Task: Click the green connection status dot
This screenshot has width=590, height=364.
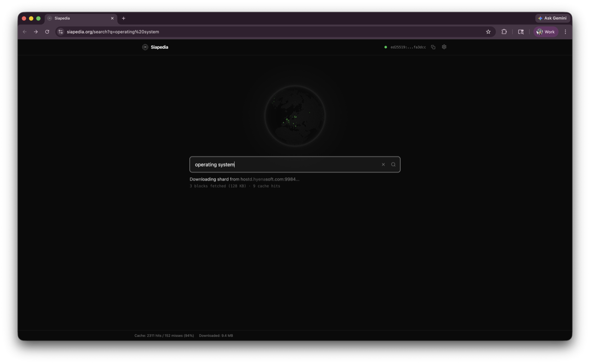Action: [x=386, y=47]
